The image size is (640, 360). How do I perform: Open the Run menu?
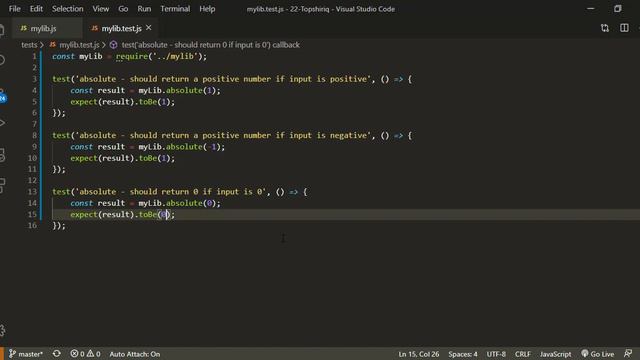tap(144, 9)
